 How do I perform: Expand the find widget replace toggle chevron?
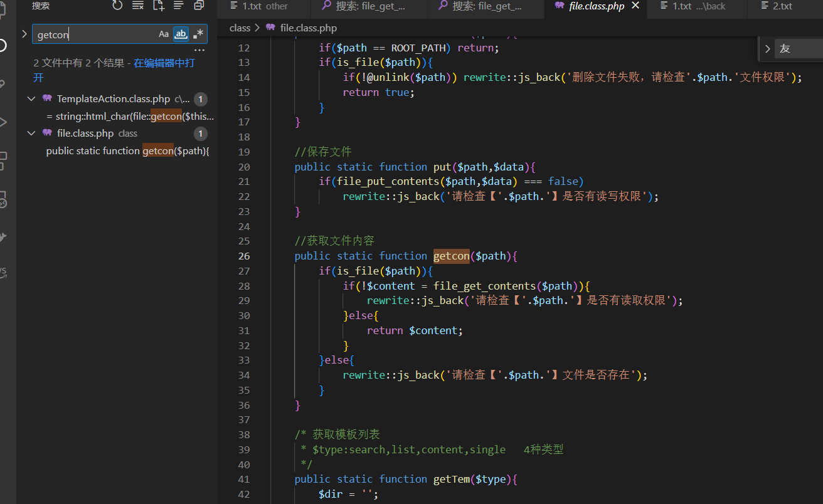(767, 49)
